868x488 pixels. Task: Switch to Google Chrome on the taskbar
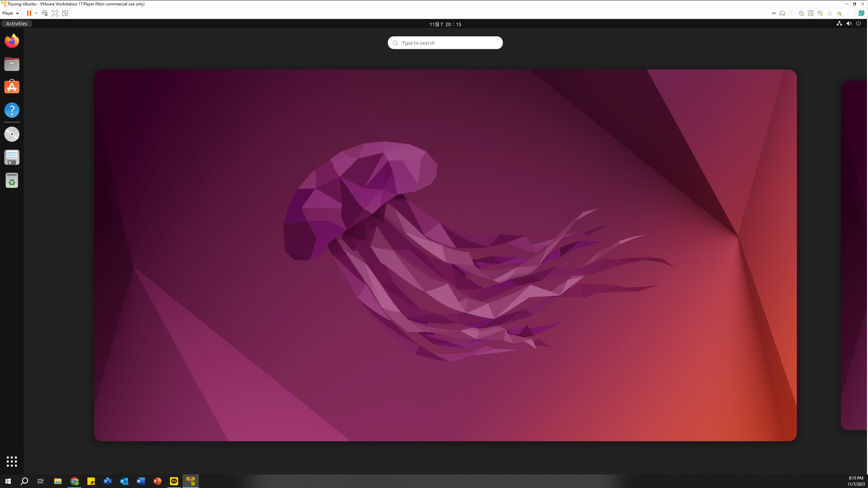click(x=75, y=481)
